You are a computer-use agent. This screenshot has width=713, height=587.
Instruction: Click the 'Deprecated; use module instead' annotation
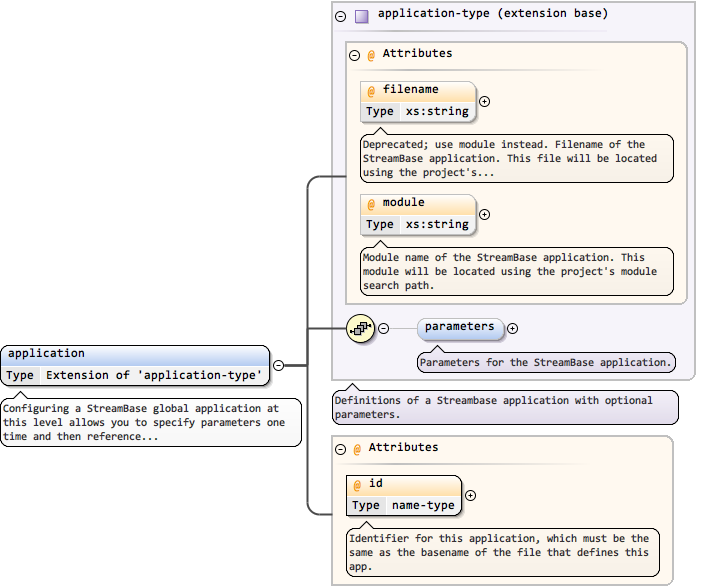pyautogui.click(x=517, y=158)
